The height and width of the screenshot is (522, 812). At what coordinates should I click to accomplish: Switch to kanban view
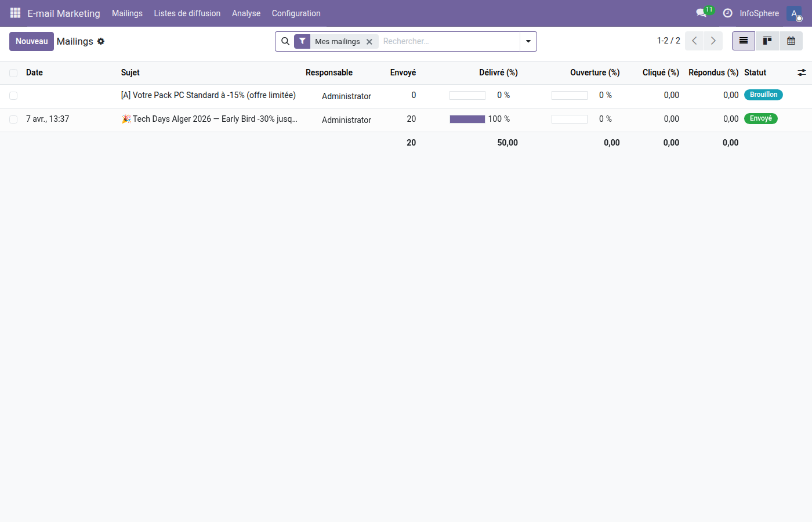tap(767, 41)
